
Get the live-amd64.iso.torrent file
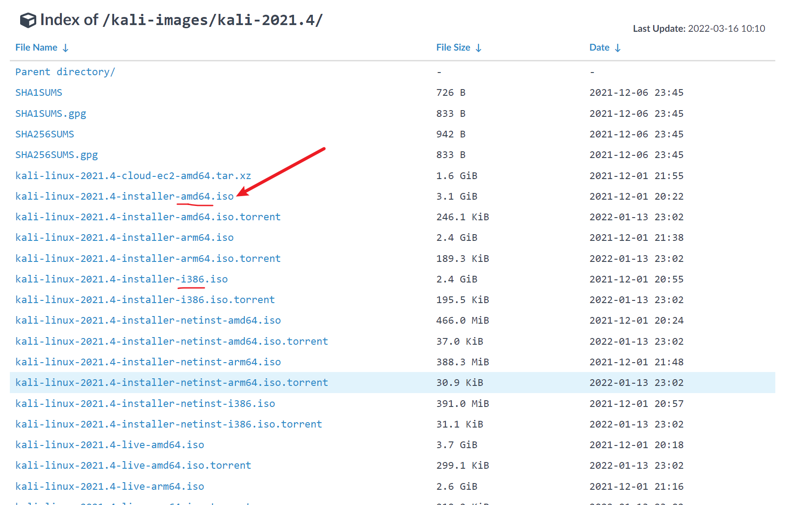point(133,465)
